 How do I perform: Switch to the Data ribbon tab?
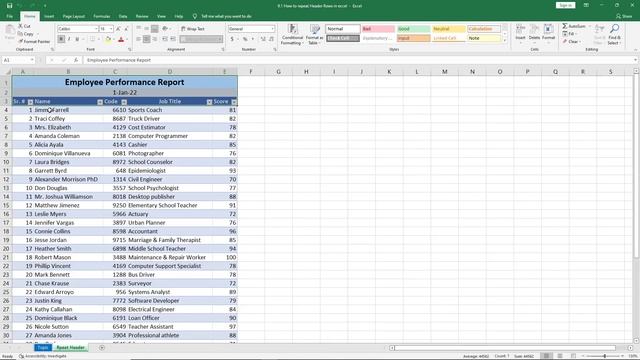pos(123,16)
